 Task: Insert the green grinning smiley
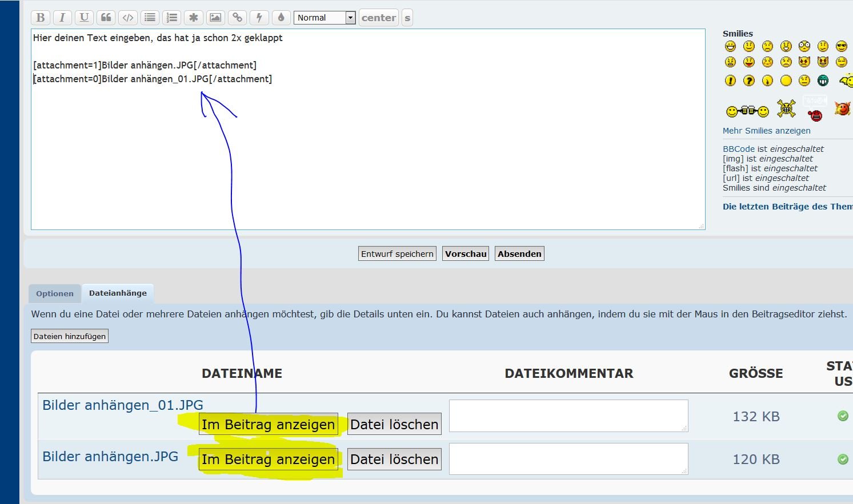823,80
